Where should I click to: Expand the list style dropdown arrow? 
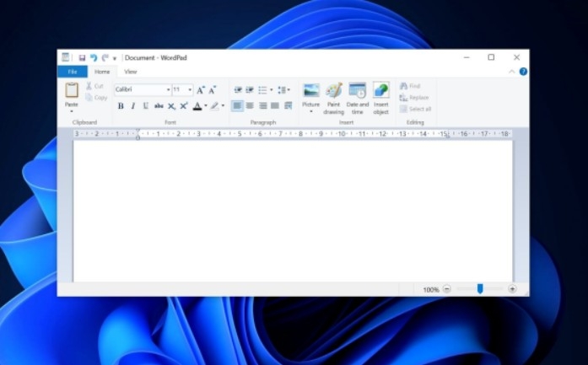coord(271,90)
